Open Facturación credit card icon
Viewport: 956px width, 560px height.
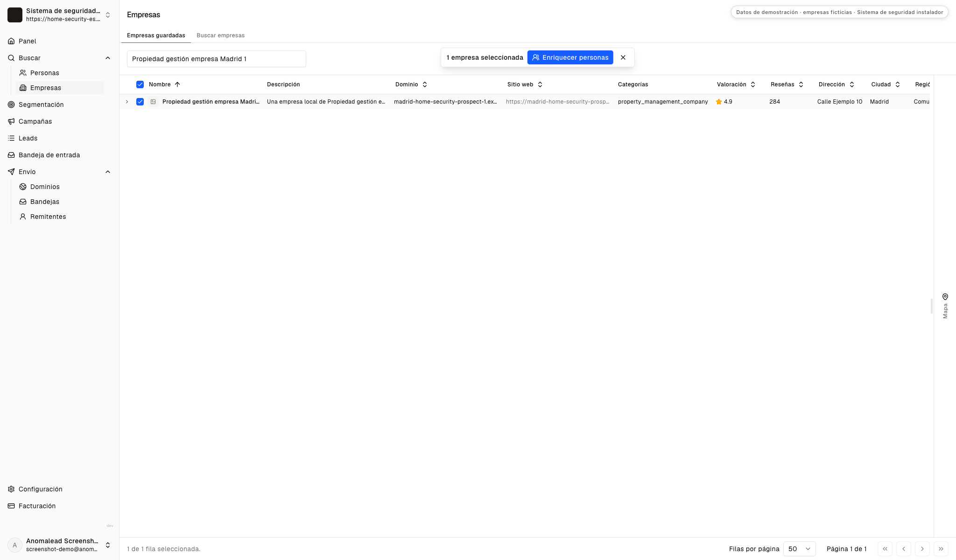click(x=11, y=506)
